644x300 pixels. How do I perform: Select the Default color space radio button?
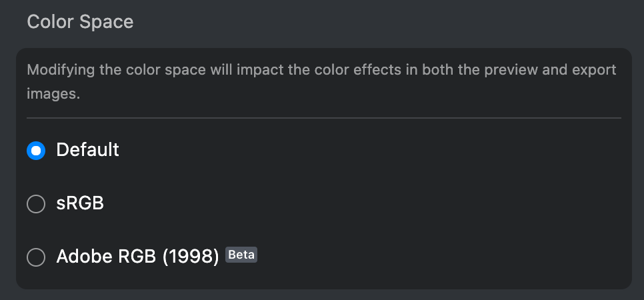[36, 151]
